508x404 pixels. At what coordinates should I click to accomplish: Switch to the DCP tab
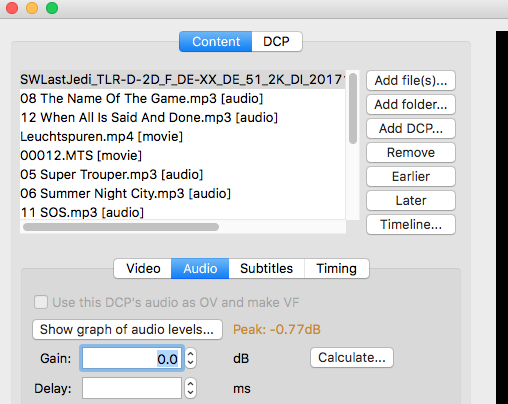(277, 42)
